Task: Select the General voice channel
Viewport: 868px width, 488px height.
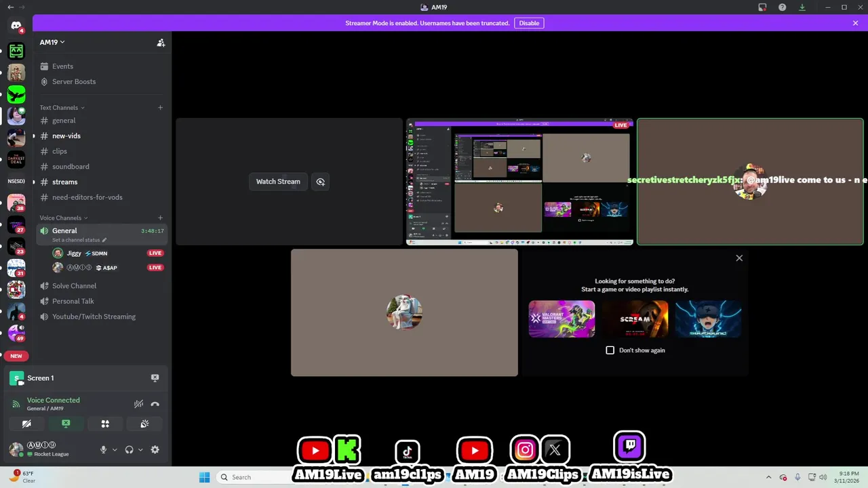Action: (102, 235)
